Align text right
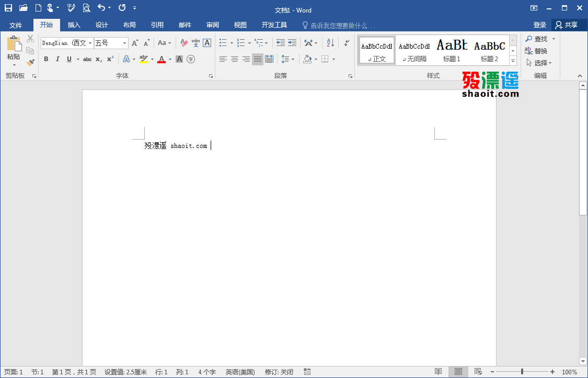The height and width of the screenshot is (378, 588). coord(246,59)
